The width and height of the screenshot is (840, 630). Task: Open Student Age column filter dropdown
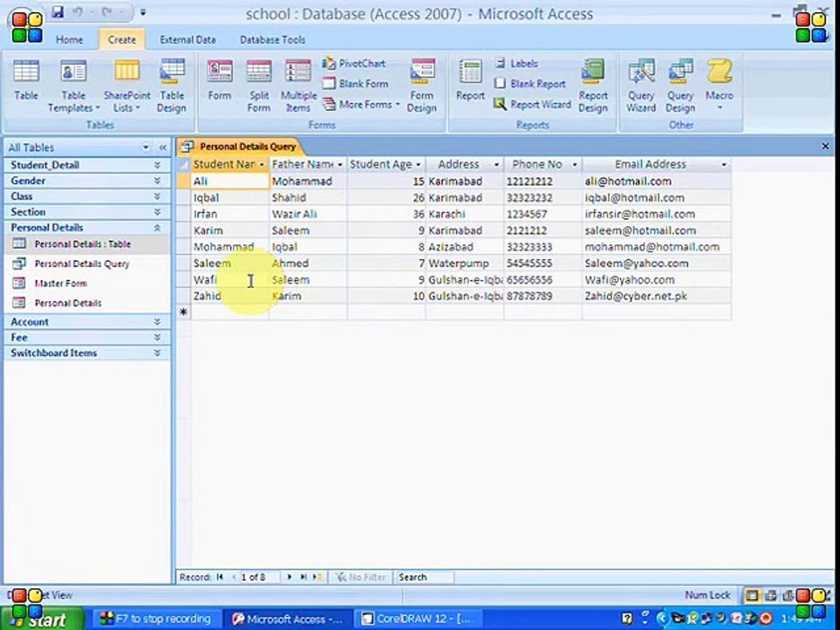pos(418,164)
